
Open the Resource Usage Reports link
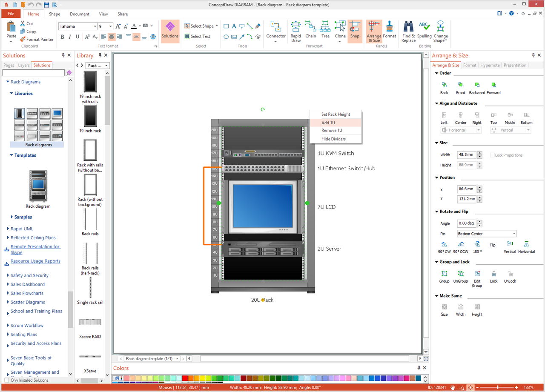point(35,261)
